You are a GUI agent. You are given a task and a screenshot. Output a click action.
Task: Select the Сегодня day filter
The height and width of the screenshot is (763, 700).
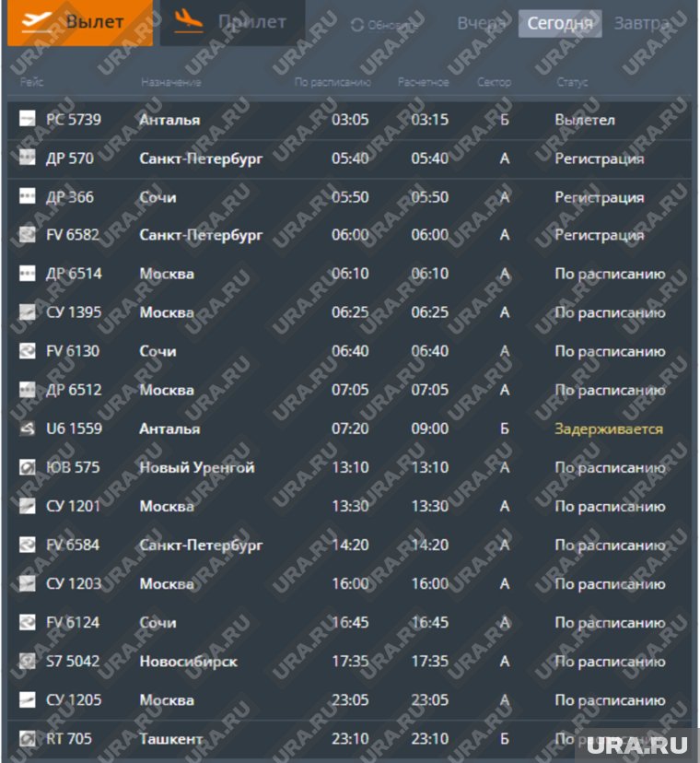[x=560, y=24]
